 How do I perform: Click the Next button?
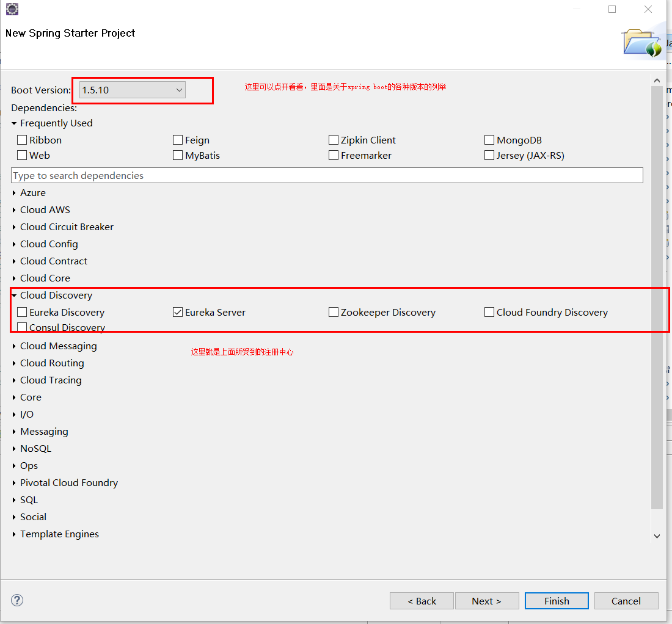point(487,601)
